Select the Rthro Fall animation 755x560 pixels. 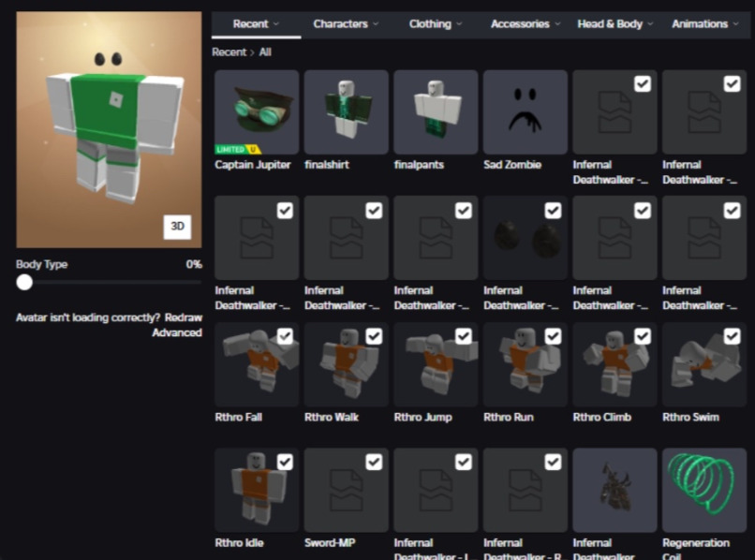tap(256, 363)
